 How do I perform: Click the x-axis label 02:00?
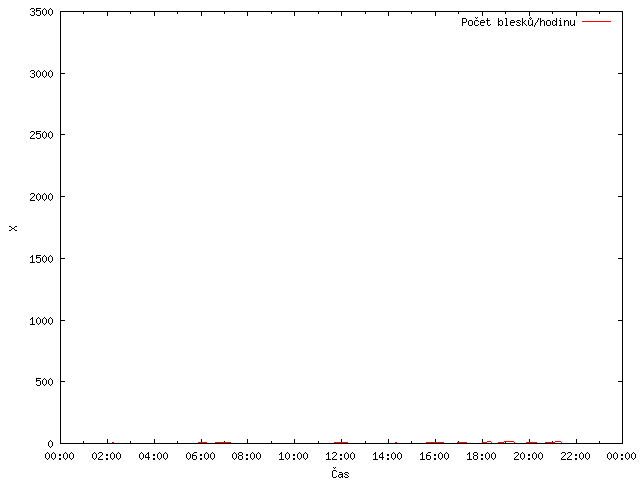(107, 456)
